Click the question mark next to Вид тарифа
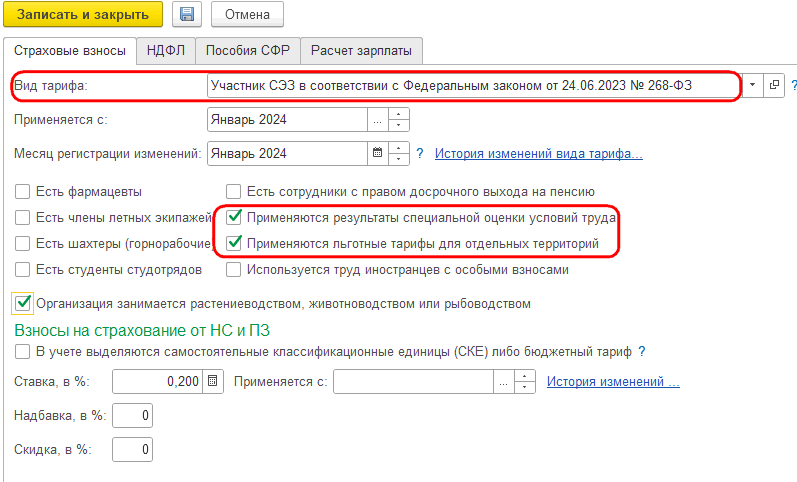This screenshot has height=482, width=797. [793, 85]
